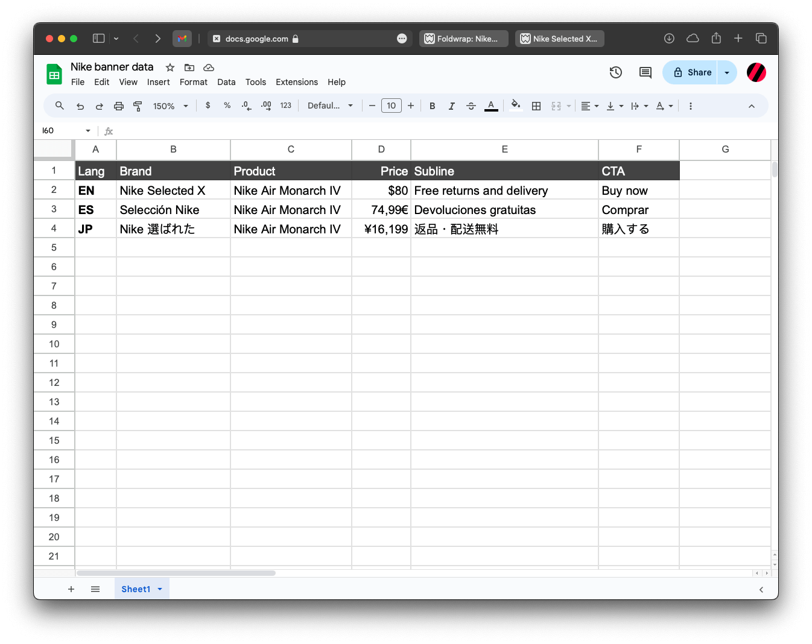Screen dimensions: 812x644
Task: Toggle bold formatting
Action: click(433, 106)
